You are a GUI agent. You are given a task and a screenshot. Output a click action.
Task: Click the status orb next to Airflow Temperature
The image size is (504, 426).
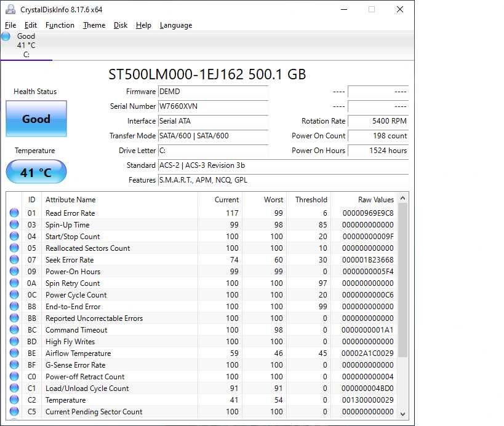pos(14,353)
